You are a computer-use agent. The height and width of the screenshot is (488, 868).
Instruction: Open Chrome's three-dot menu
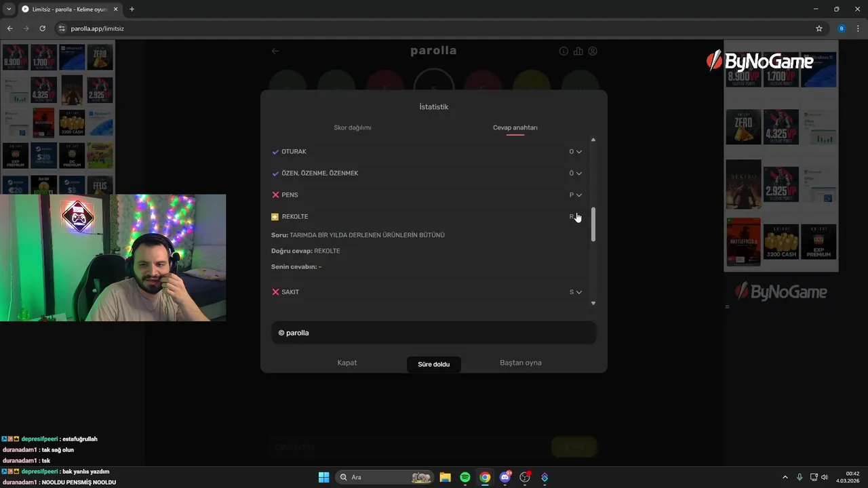(x=859, y=28)
